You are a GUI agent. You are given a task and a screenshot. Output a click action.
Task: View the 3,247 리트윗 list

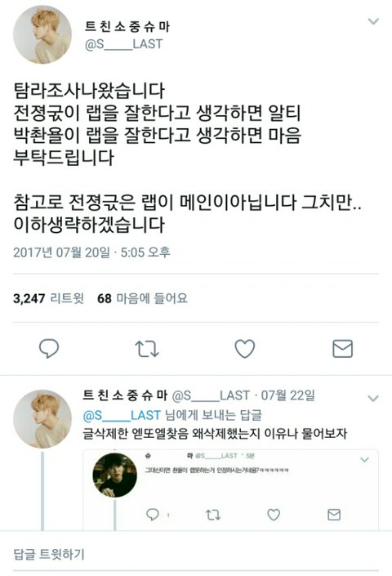point(48,298)
